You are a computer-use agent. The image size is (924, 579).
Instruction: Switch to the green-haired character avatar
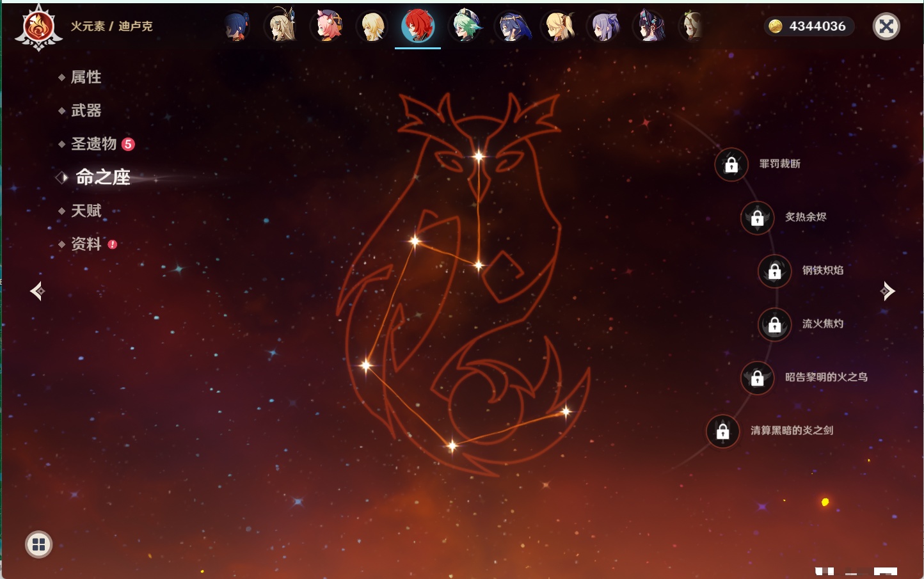[465, 26]
